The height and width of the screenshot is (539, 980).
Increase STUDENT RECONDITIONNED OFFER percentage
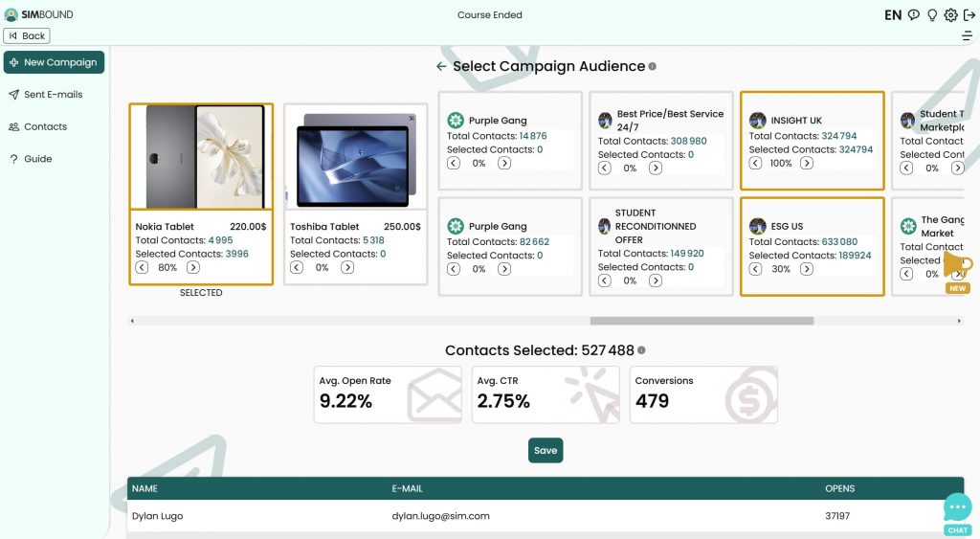tap(656, 281)
